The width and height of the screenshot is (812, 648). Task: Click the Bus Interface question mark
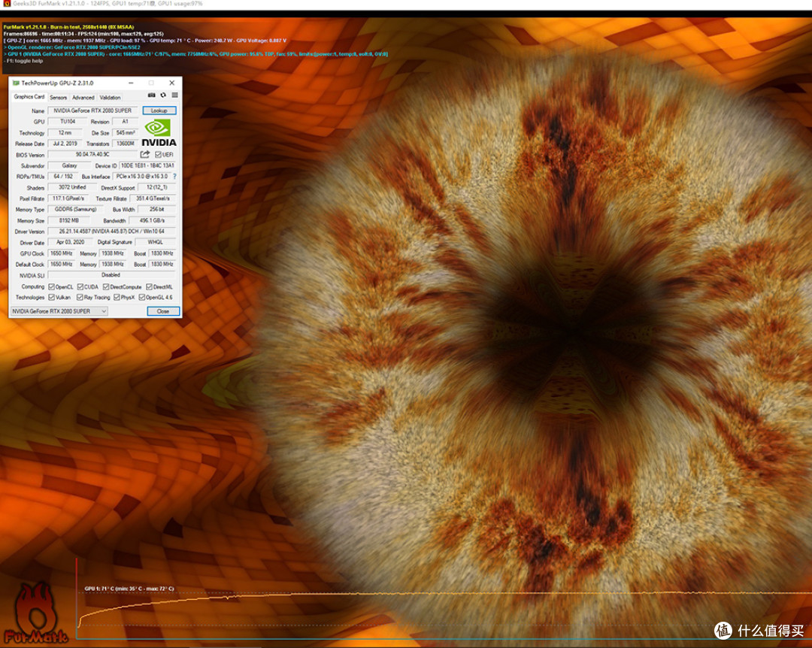(x=174, y=177)
